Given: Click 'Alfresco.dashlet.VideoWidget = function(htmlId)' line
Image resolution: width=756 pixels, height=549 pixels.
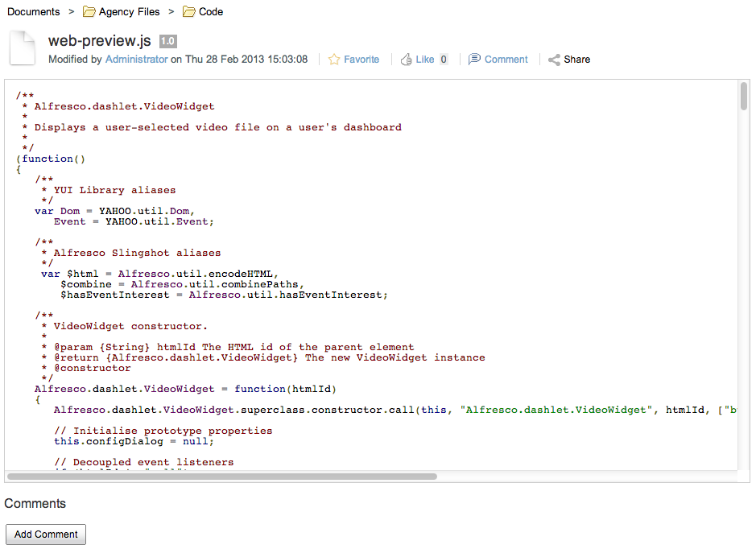Looking at the screenshot, I should [186, 389].
